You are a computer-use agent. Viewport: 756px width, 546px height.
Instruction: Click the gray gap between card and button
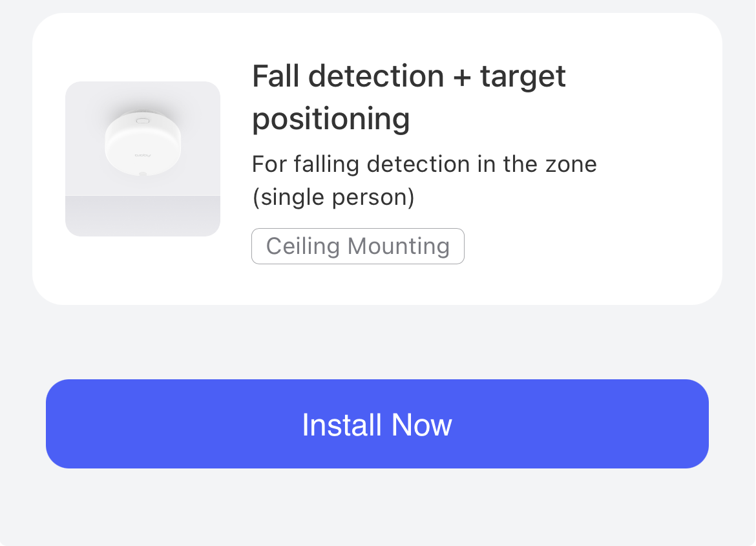(x=377, y=342)
